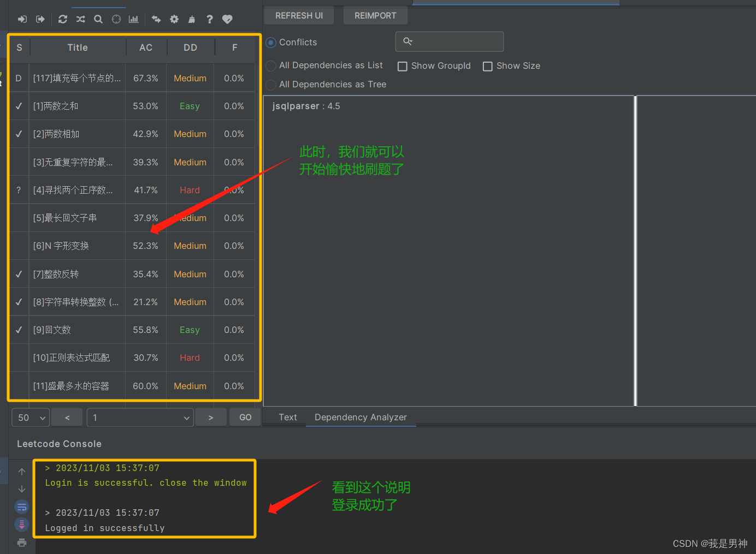Enable the Show Size checkbox
Screen dimensions: 756x554
pyautogui.click(x=488, y=66)
